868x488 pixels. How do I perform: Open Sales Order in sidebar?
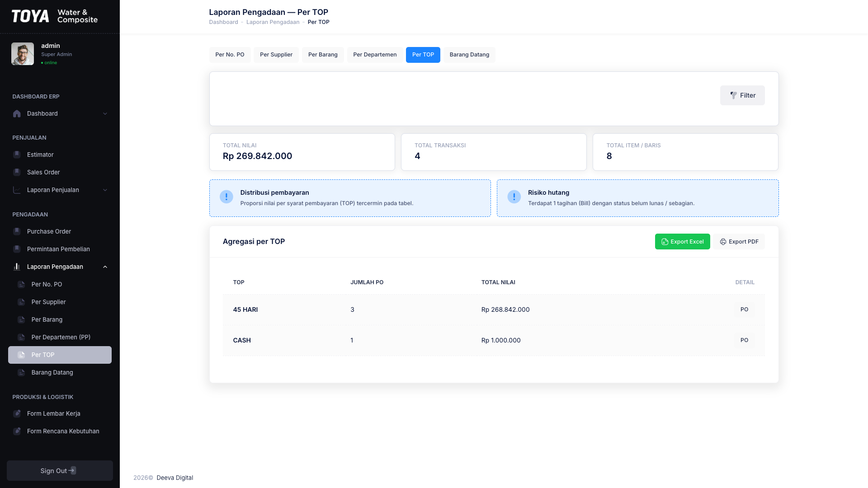point(60,172)
